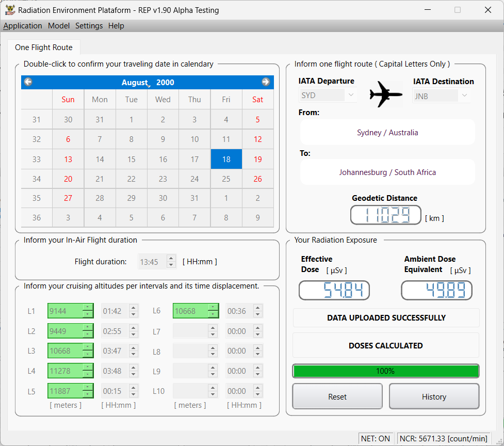Go to next month in calendar
The width and height of the screenshot is (504, 446).
(266, 82)
